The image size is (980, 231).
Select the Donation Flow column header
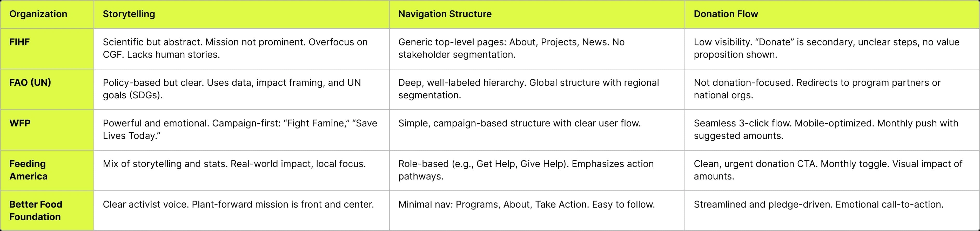point(726,14)
